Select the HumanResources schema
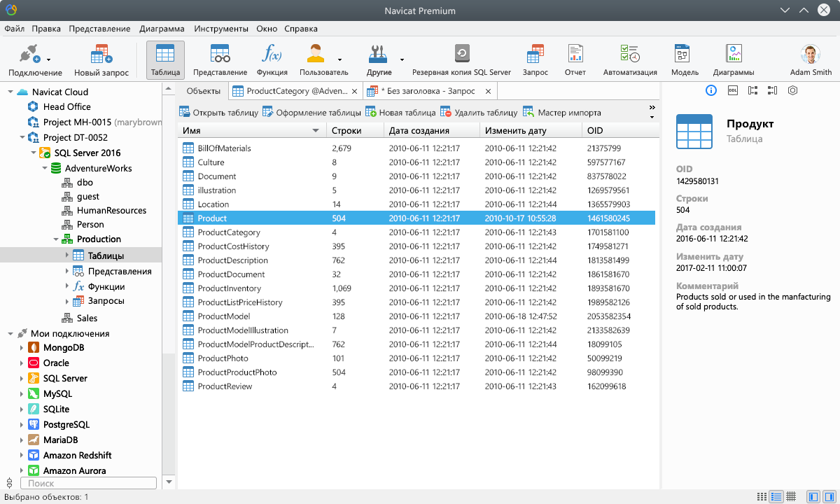The height and width of the screenshot is (504, 840). [111, 210]
